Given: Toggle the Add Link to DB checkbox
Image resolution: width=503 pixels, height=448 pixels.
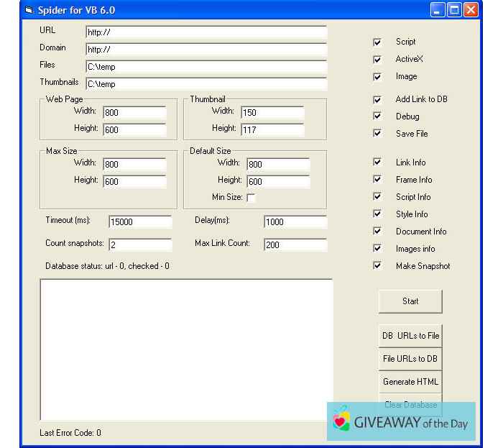Looking at the screenshot, I should (377, 100).
